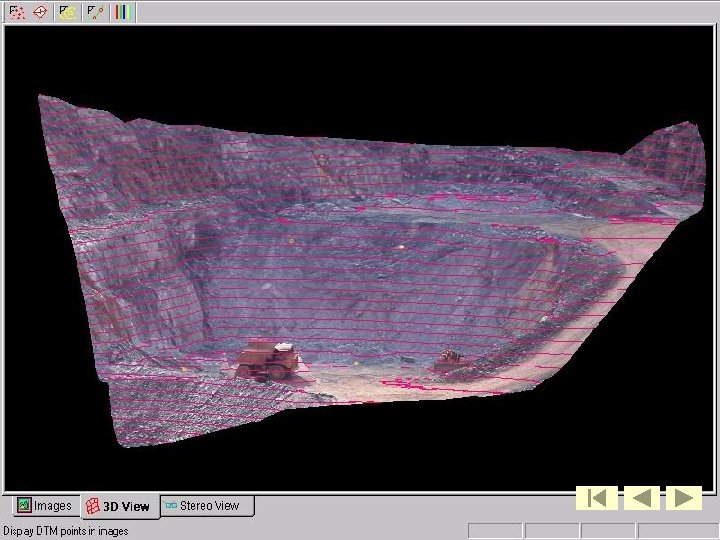Viewport: 720px width, 540px height.
Task: Click the next (right arrow) button
Action: click(684, 498)
